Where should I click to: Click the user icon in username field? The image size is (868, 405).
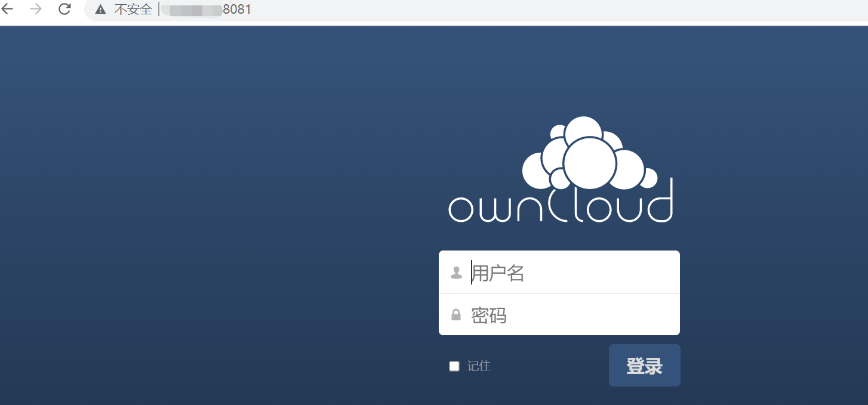(456, 273)
